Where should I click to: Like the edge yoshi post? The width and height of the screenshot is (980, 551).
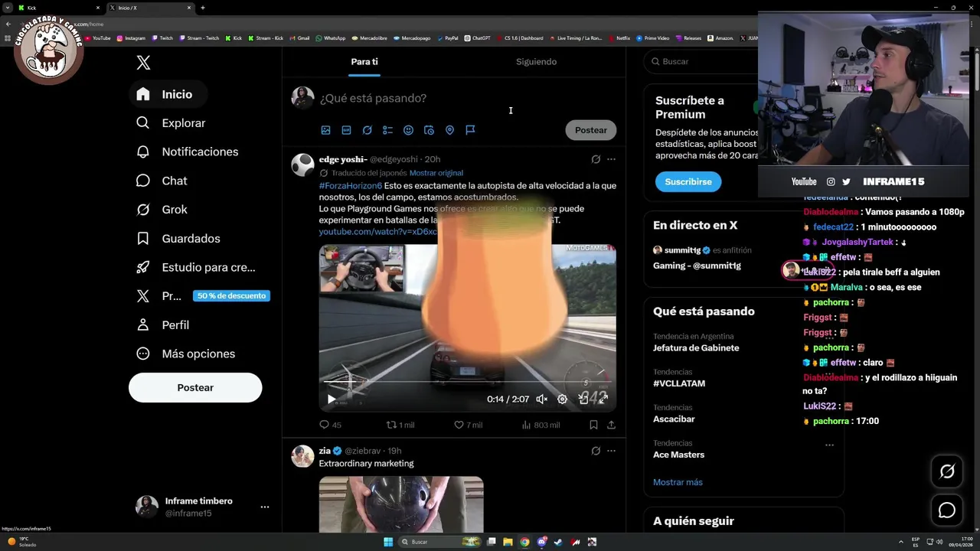pos(468,425)
